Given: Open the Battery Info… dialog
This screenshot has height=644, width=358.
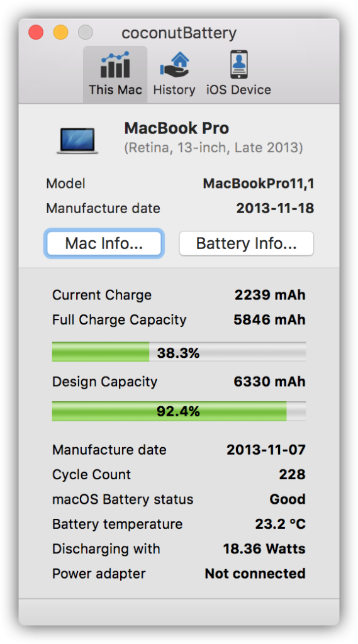Looking at the screenshot, I should [x=246, y=243].
